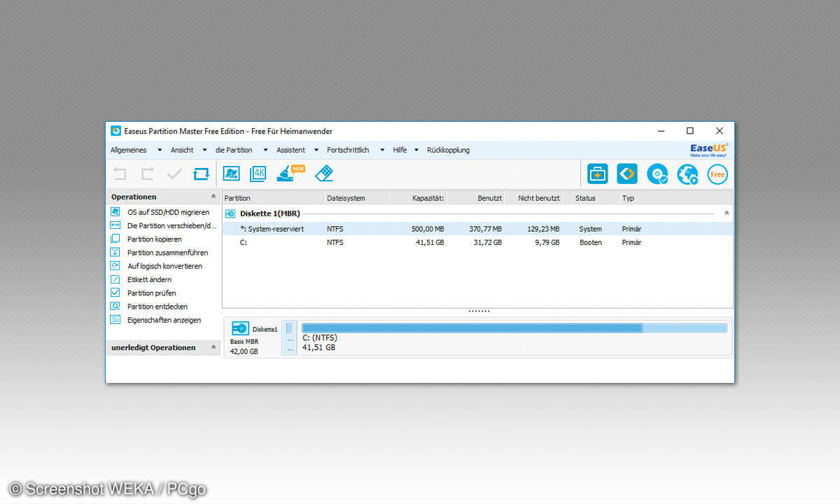
Task: Sort by the Status column header
Action: point(591,198)
